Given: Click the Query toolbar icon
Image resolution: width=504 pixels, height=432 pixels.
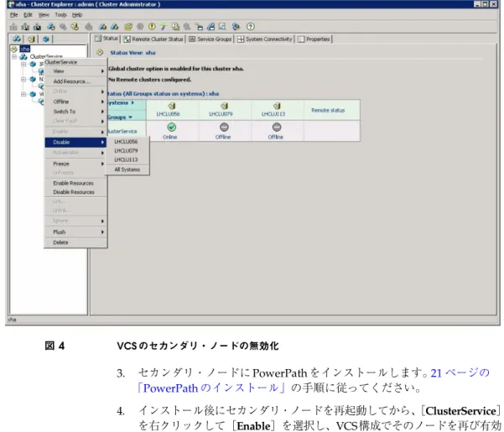Looking at the screenshot, I should point(222,27).
